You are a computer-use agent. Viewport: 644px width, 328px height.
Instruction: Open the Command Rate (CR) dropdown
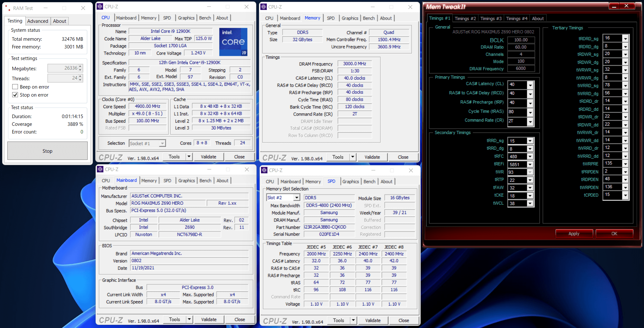click(530, 122)
